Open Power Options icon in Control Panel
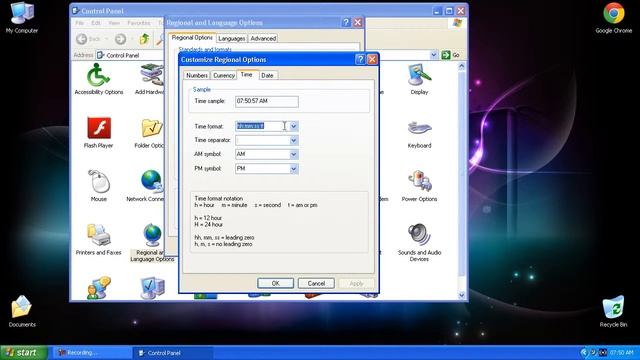 [419, 186]
